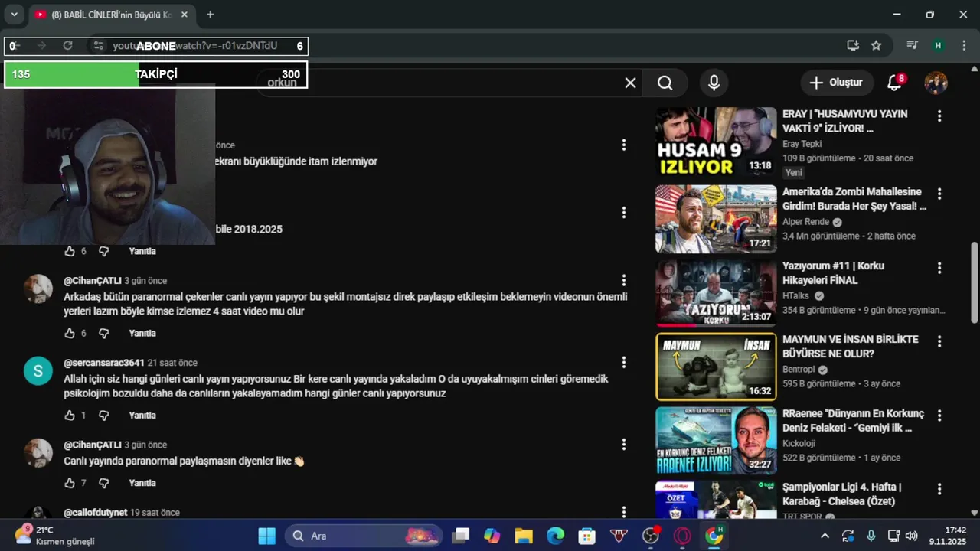Like the "Canlı yayında paranormal paylaşmasın" comment
Image resolution: width=980 pixels, height=551 pixels.
[70, 483]
